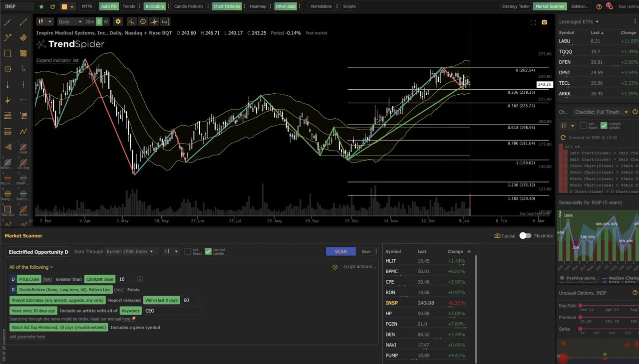Click the add parameter here link
Screen dimensions: 639x364
pyautogui.click(x=27, y=337)
